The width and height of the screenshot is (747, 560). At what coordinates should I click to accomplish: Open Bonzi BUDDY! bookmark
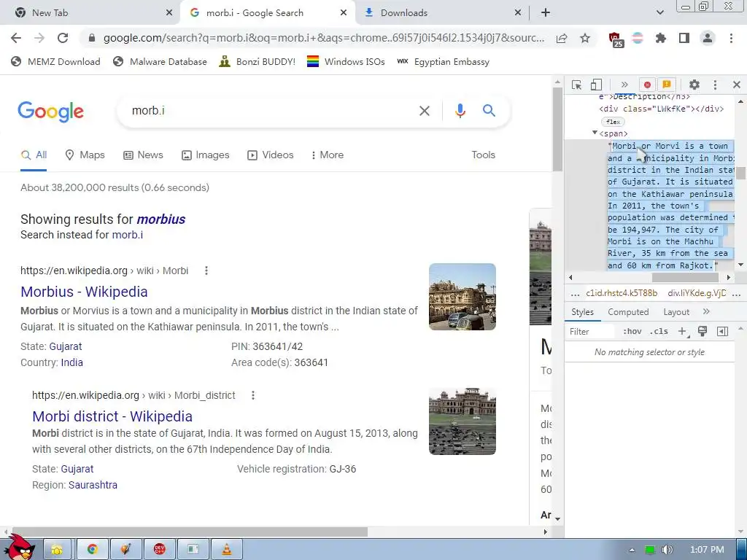258,62
